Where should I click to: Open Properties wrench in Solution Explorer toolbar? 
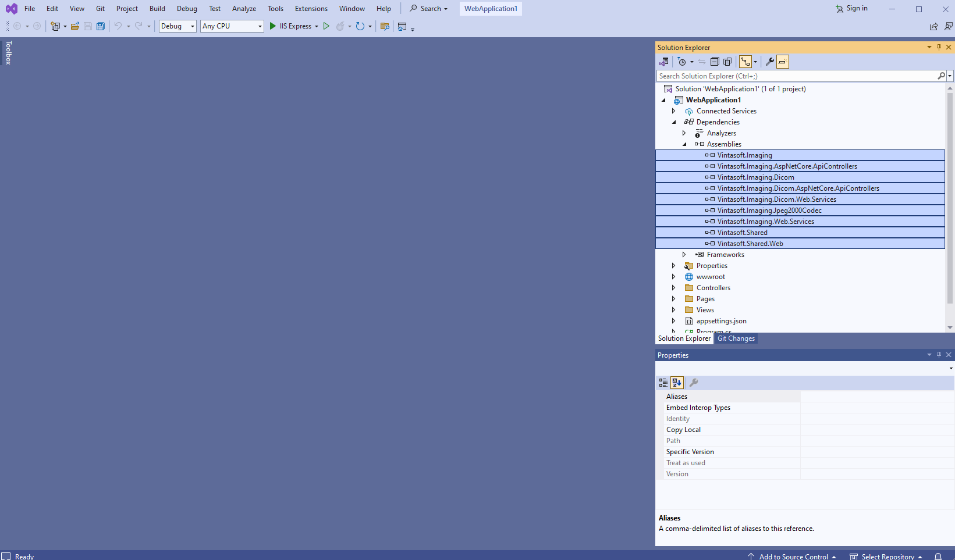[769, 62]
